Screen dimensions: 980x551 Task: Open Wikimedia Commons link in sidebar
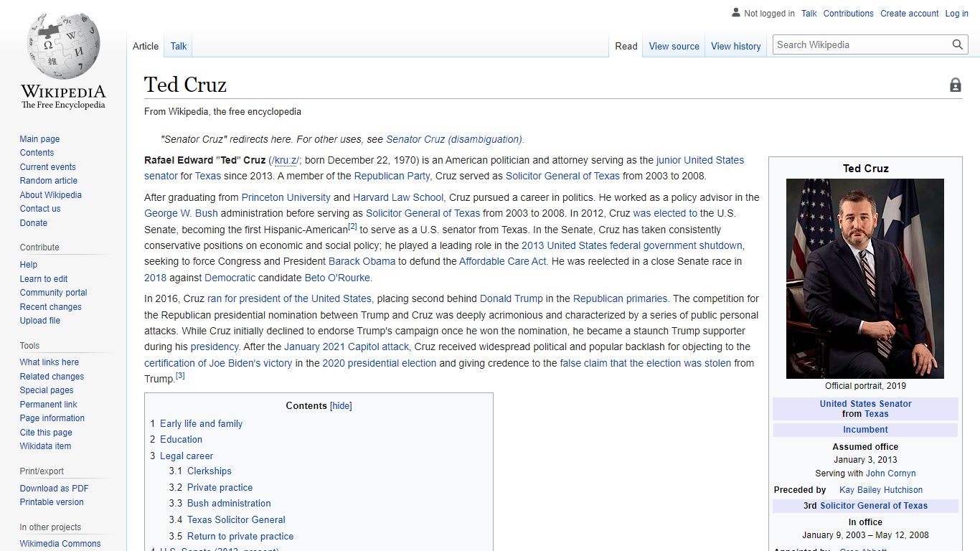point(60,544)
